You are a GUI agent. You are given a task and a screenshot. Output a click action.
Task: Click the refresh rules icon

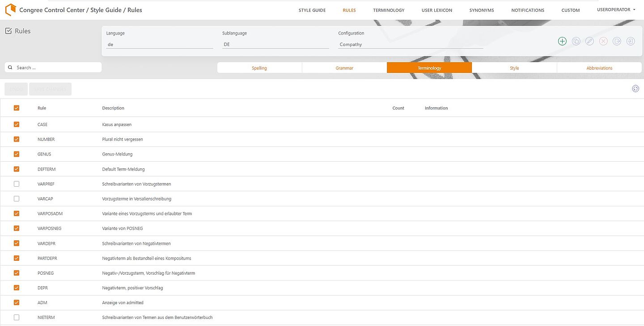point(636,88)
